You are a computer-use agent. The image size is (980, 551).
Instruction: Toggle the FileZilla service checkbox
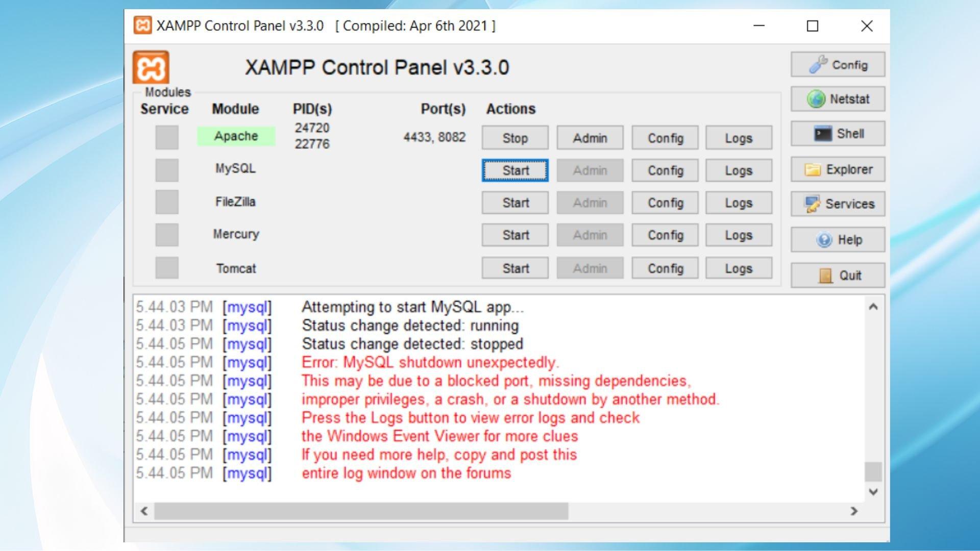[x=167, y=202]
